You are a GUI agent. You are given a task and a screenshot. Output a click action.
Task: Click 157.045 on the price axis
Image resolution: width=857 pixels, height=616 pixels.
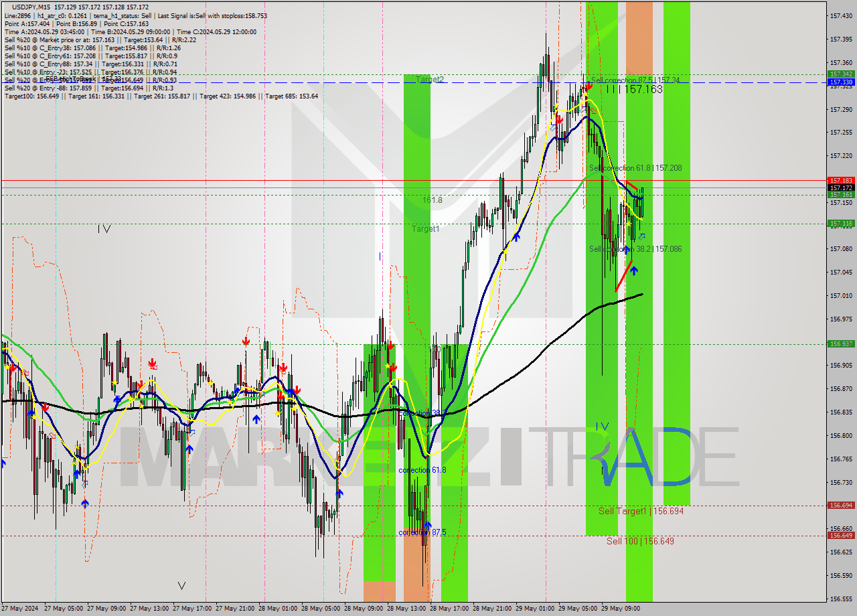coord(841,273)
